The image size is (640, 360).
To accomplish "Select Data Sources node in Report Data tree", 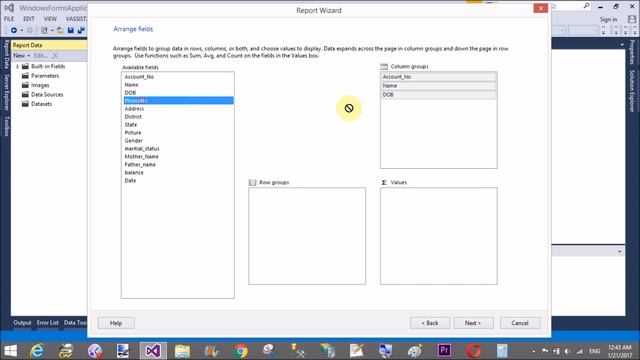I will pos(47,94).
